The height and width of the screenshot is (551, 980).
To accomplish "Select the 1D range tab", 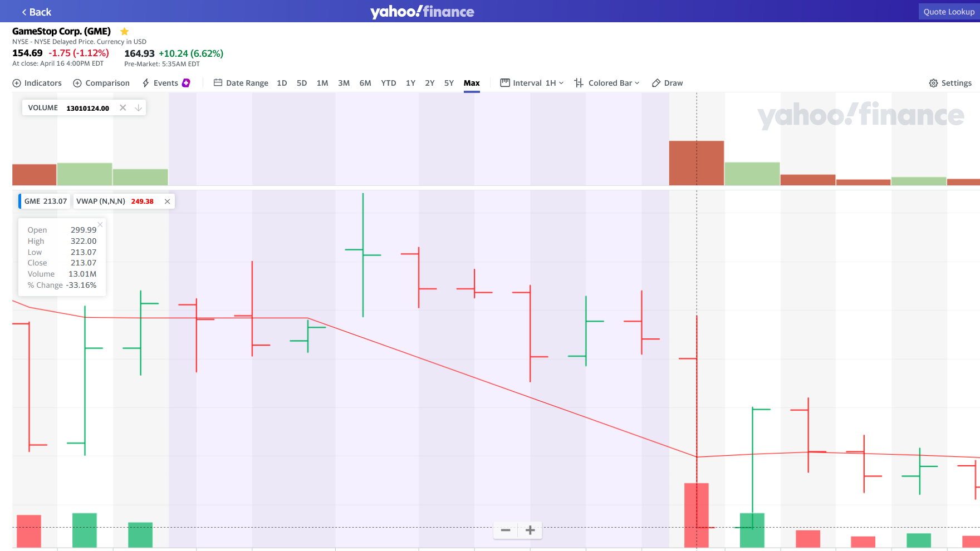I will point(282,83).
